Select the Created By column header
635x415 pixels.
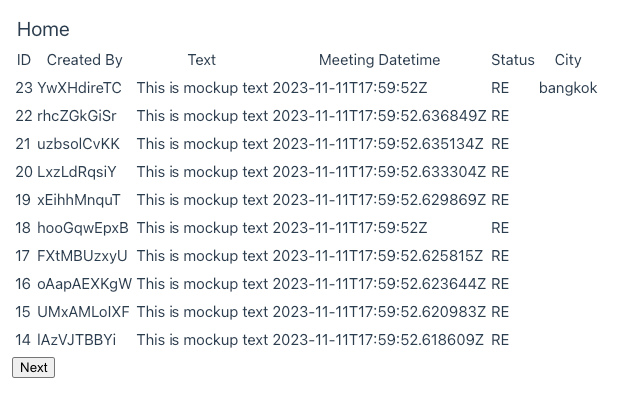[85, 60]
